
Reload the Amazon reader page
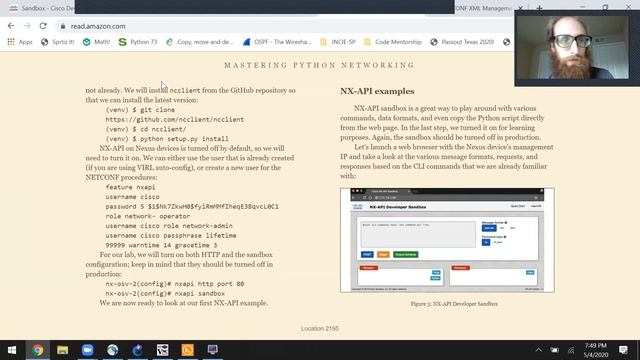tap(43, 26)
